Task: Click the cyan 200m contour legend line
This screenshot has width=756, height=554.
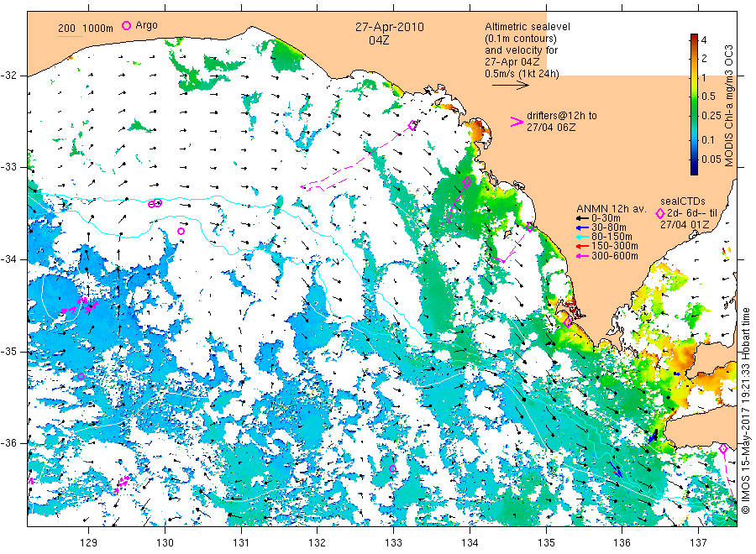Action: (x=70, y=36)
